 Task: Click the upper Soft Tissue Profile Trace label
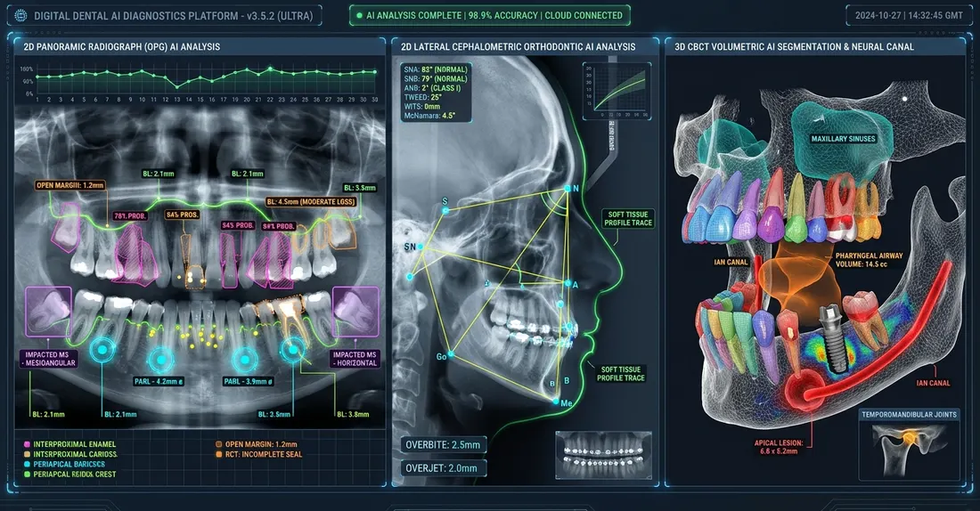coord(628,218)
